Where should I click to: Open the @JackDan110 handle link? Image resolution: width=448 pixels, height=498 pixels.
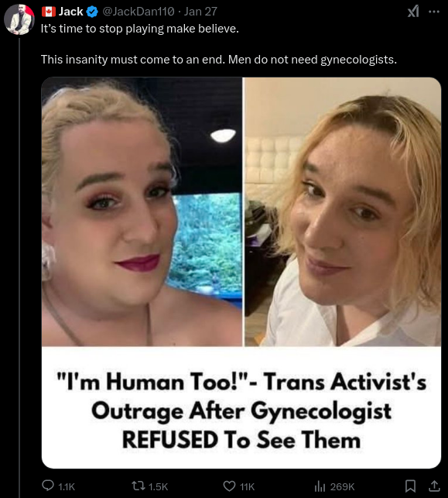[139, 12]
